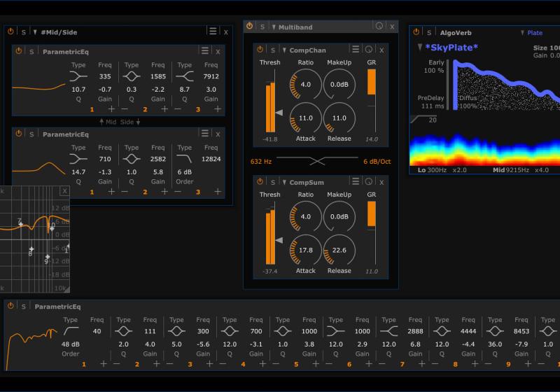
Task: Click CompChan Ratio knob showing 4.0
Action: click(306, 85)
